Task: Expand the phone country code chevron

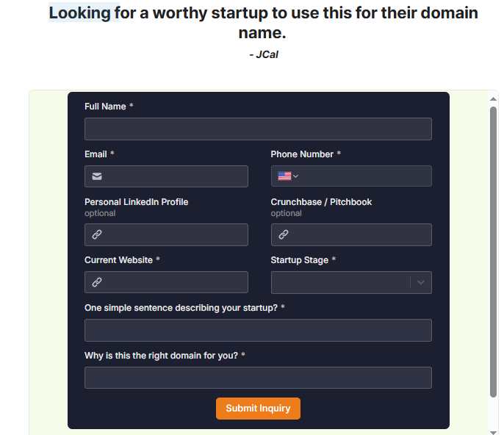Action: coord(295,176)
